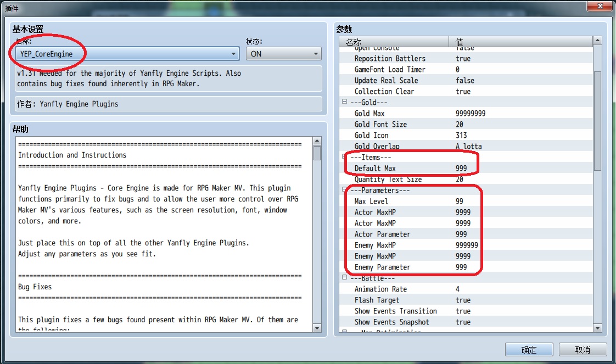The width and height of the screenshot is (616, 364).
Task: Click the Enemy MaxHP value 999999
Action: click(467, 245)
